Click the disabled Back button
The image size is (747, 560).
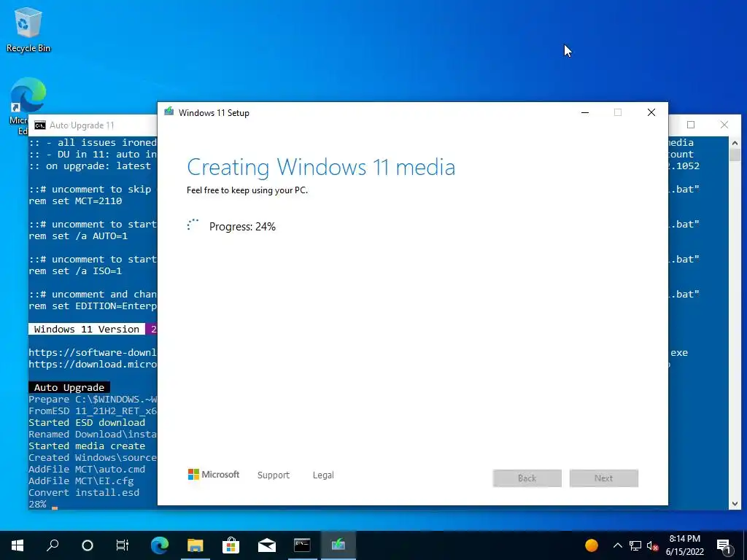527,478
